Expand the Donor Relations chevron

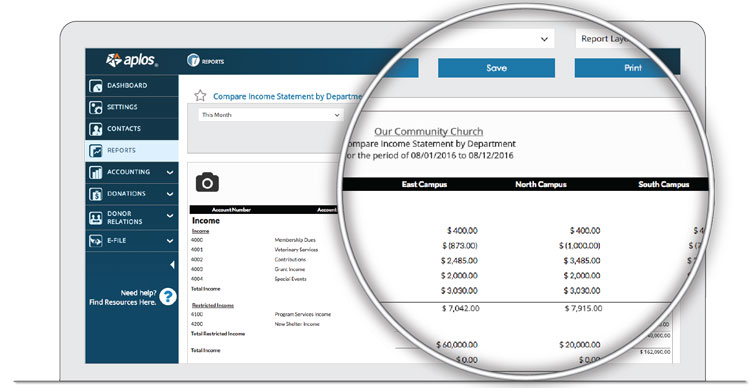click(x=170, y=216)
